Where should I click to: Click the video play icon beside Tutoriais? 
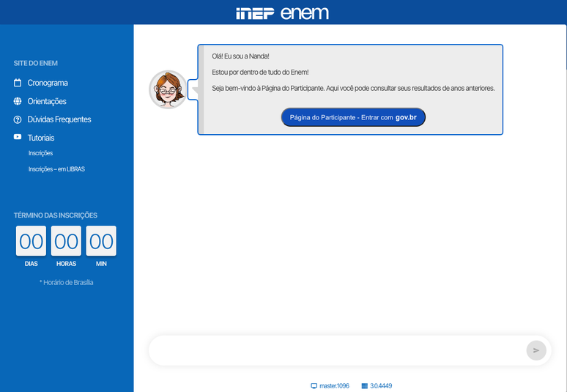18,137
